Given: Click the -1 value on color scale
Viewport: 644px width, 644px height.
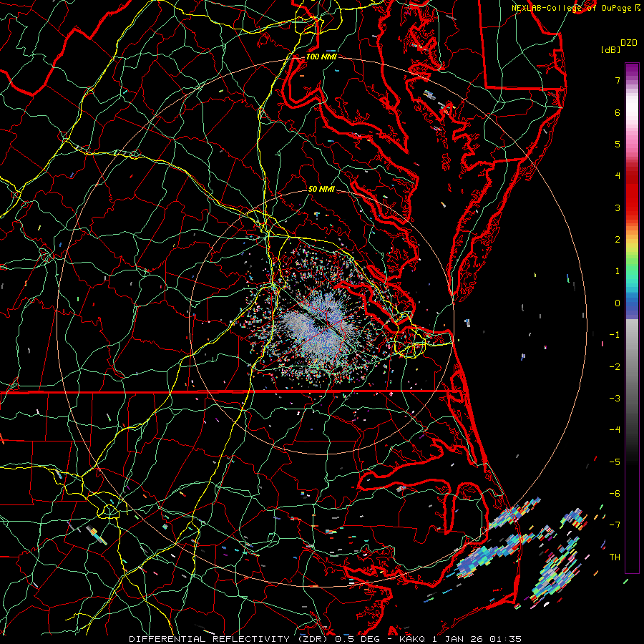Looking at the screenshot, I should point(615,335).
